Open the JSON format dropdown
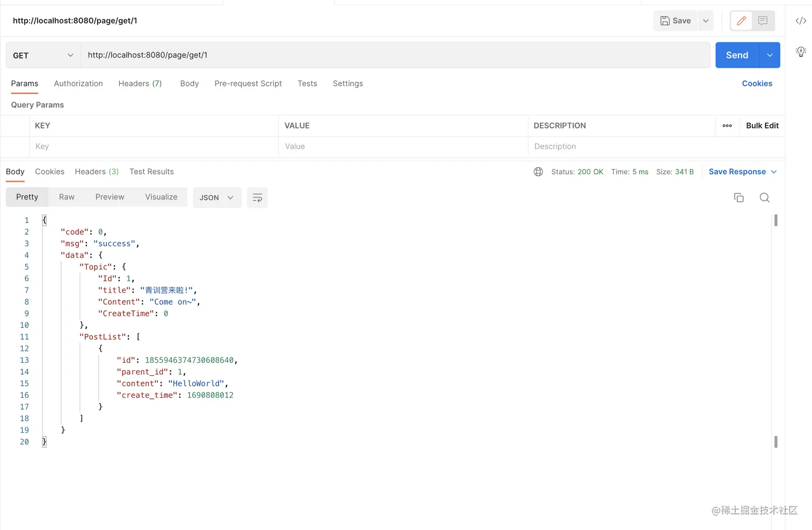 pos(216,198)
